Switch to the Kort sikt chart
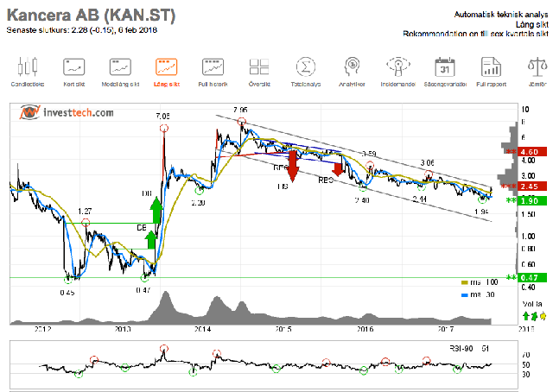This screenshot has width=553, height=392. click(x=74, y=72)
